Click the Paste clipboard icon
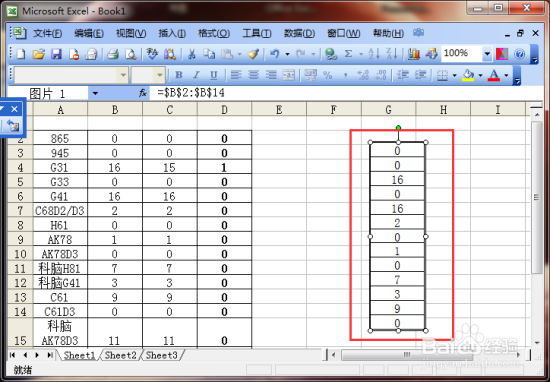The image size is (550, 382). 227,54
